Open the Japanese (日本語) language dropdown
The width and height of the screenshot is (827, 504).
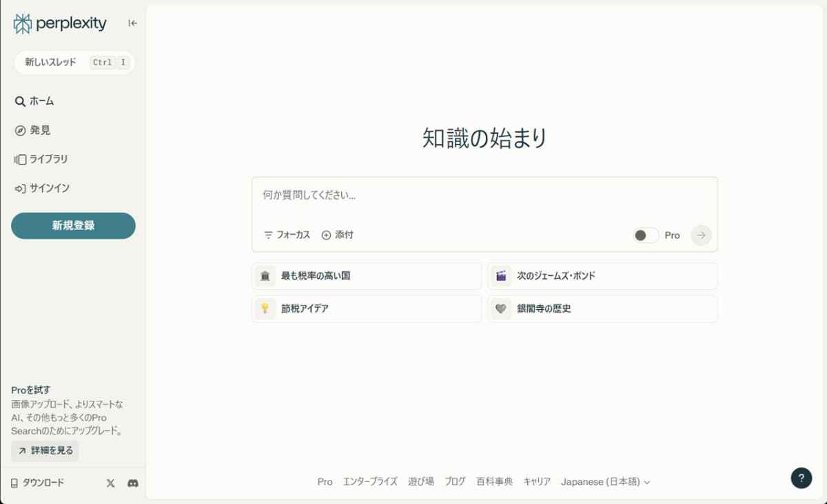tap(604, 481)
